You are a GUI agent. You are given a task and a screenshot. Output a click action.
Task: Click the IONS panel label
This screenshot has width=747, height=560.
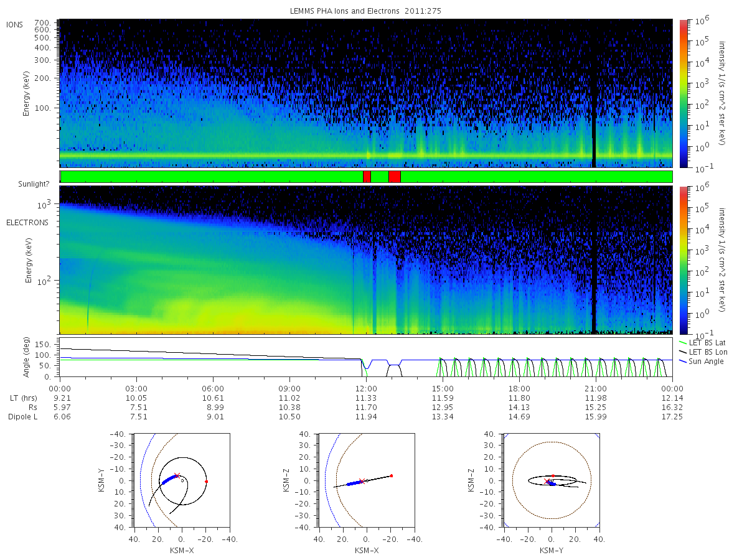click(x=16, y=25)
